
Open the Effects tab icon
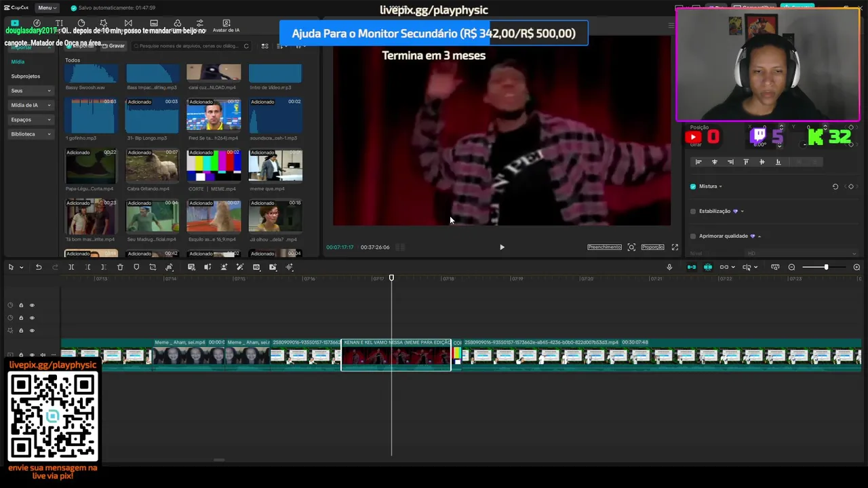tap(104, 23)
